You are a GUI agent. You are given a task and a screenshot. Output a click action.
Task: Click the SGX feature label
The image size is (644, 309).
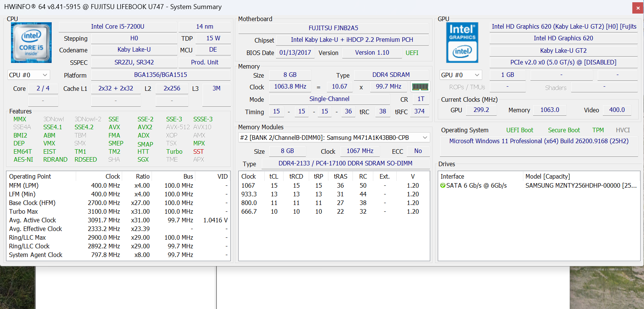(143, 159)
